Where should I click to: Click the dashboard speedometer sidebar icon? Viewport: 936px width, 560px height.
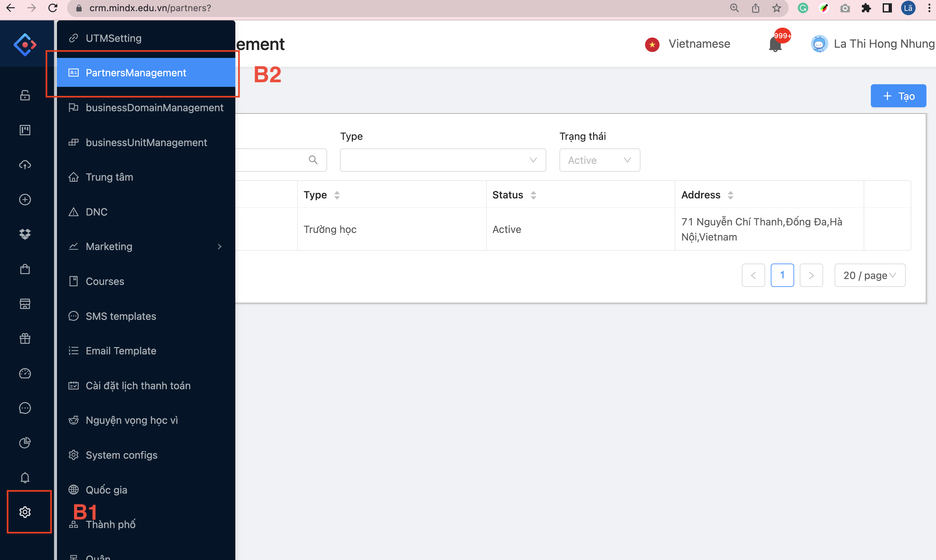point(25,373)
